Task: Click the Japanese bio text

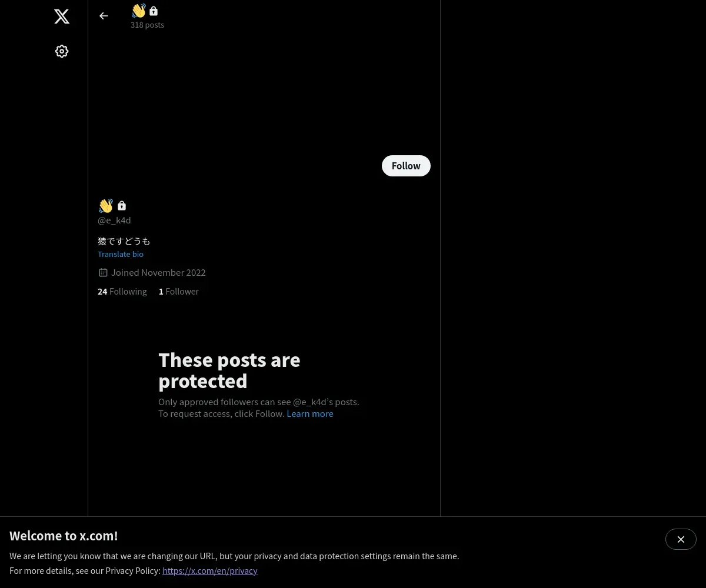Action: 124,241
